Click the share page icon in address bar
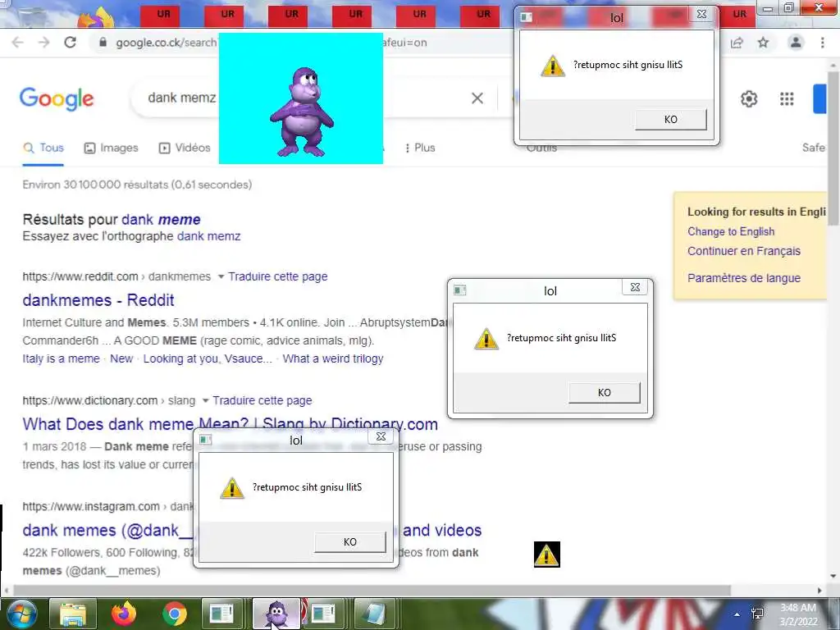The width and height of the screenshot is (840, 630). coord(737,43)
